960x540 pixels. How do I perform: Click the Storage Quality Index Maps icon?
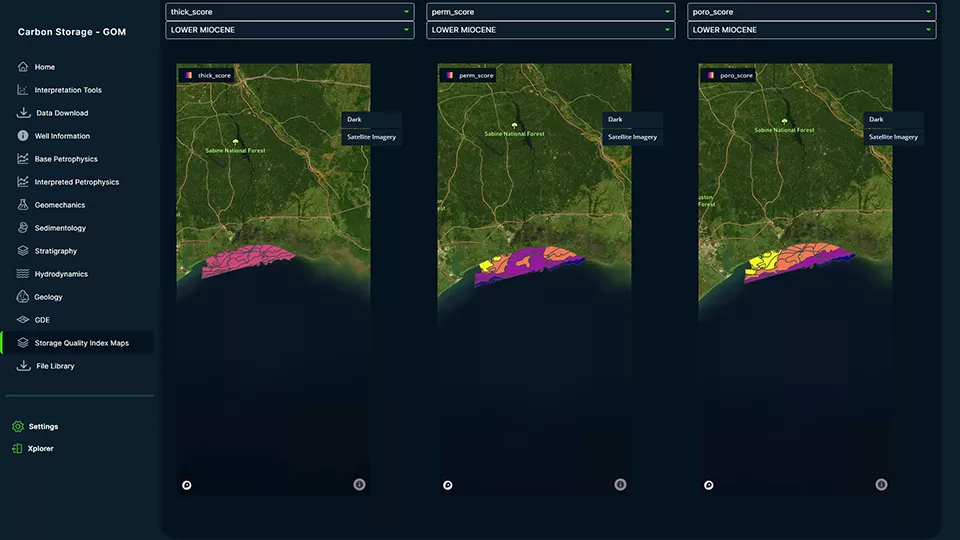pyautogui.click(x=23, y=343)
